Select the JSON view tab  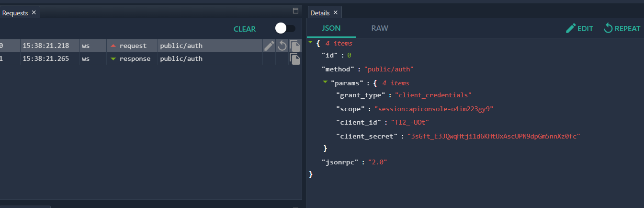331,28
